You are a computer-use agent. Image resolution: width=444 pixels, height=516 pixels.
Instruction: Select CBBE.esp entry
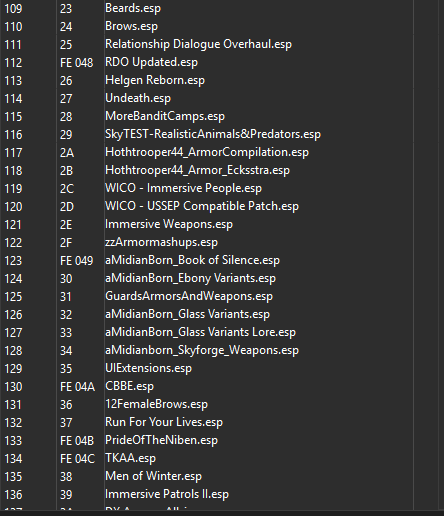[129, 386]
